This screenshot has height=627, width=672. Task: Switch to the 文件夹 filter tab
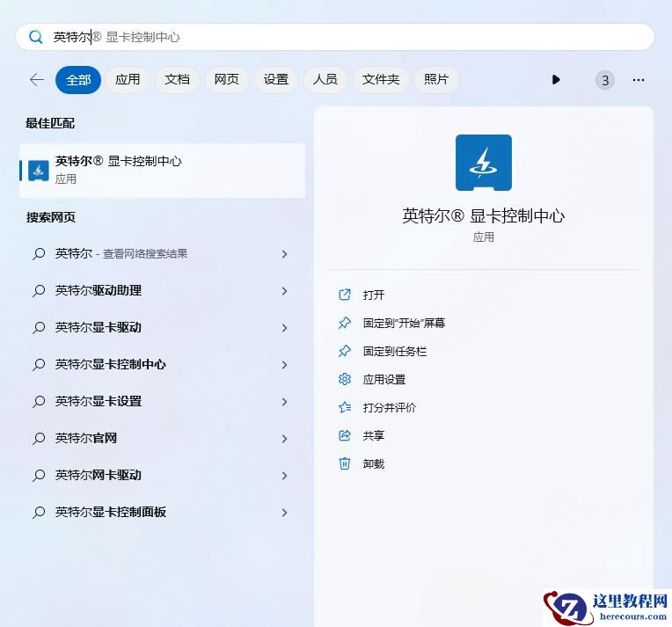pyautogui.click(x=381, y=80)
